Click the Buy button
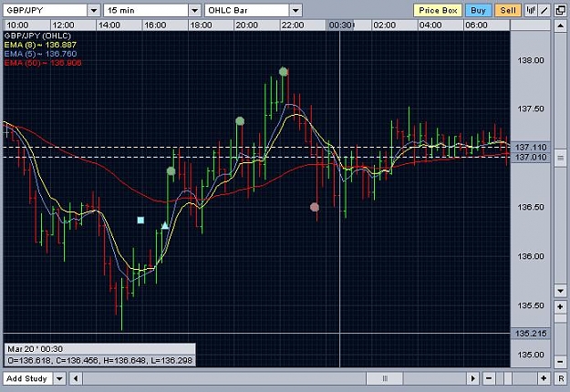This screenshot has width=570, height=392. coord(478,10)
